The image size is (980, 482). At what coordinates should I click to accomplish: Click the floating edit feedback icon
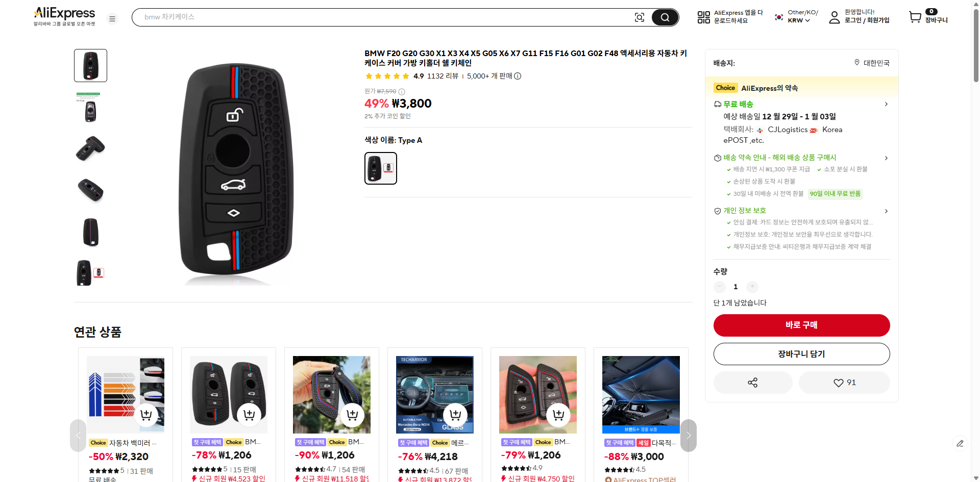tap(960, 443)
